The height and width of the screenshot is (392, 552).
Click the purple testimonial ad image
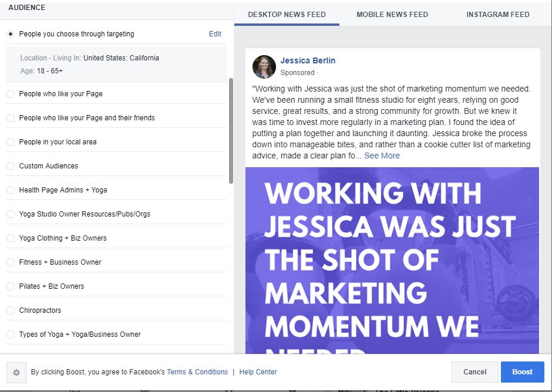392,261
